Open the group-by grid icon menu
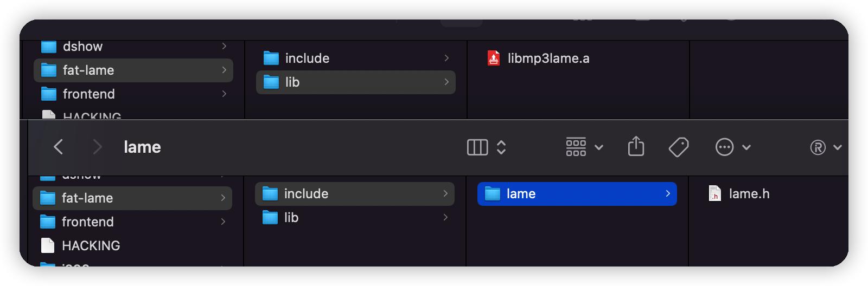This screenshot has height=286, width=868. tap(576, 147)
